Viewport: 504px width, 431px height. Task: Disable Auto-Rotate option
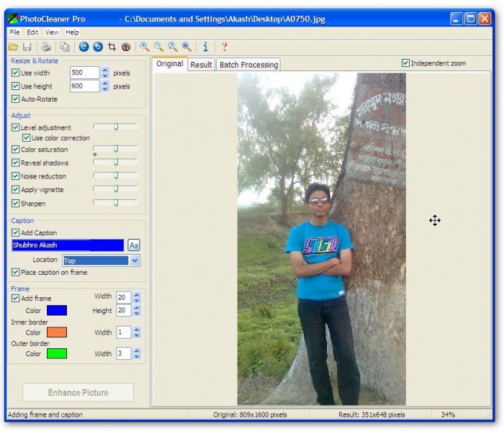tap(15, 99)
